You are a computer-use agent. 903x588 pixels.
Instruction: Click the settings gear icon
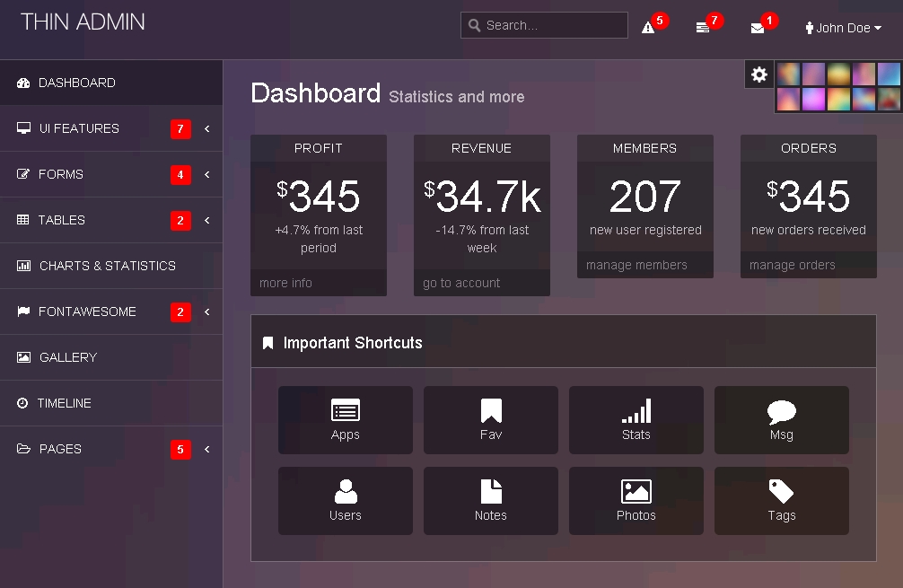point(759,75)
